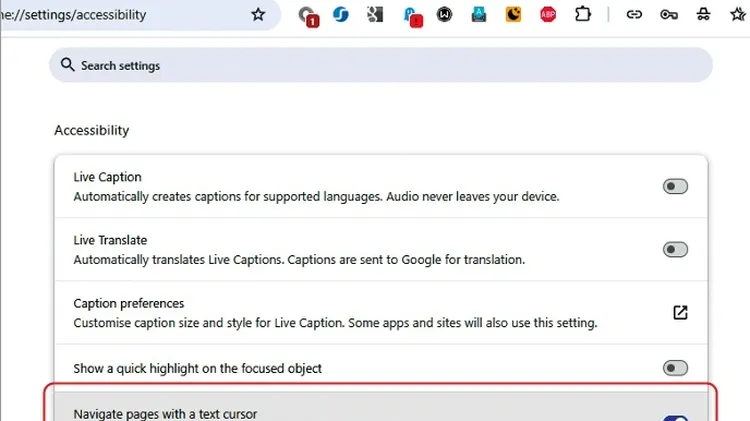Viewport: 750px width, 421px height.
Task: Enable the Live Caption toggle
Action: click(675, 186)
